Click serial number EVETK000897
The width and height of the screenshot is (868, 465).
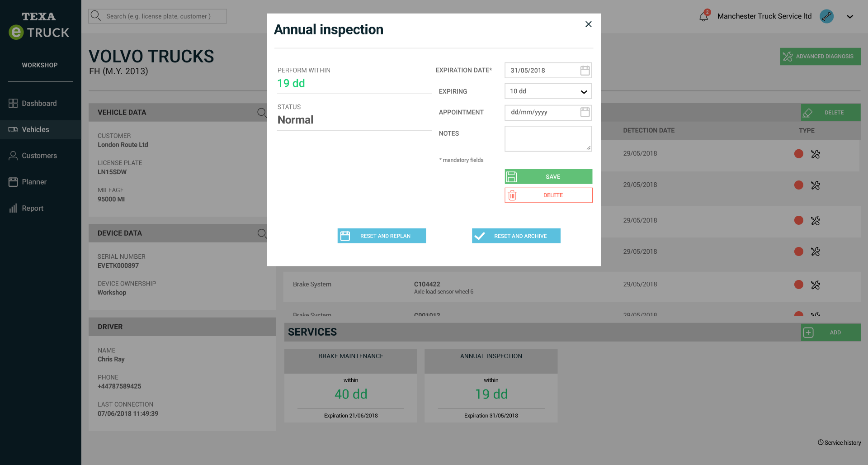pyautogui.click(x=118, y=266)
